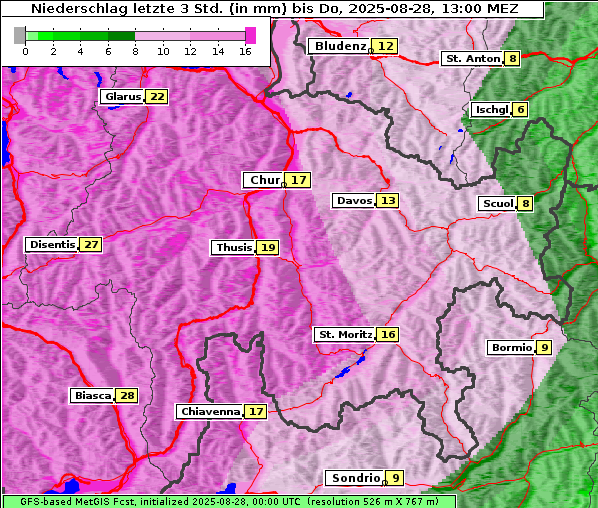Click Biasca precipitation value 28

pos(127,395)
